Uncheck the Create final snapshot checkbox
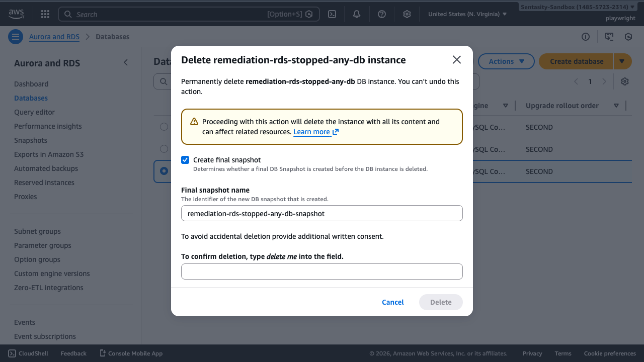The width and height of the screenshot is (644, 362). pyautogui.click(x=185, y=159)
